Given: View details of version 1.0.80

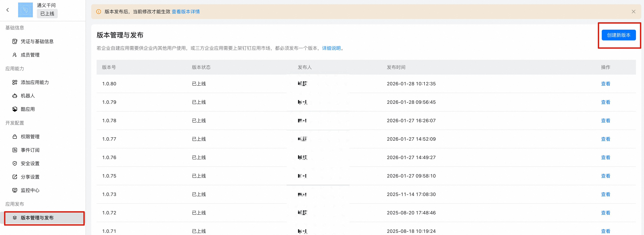Looking at the screenshot, I should (x=605, y=84).
